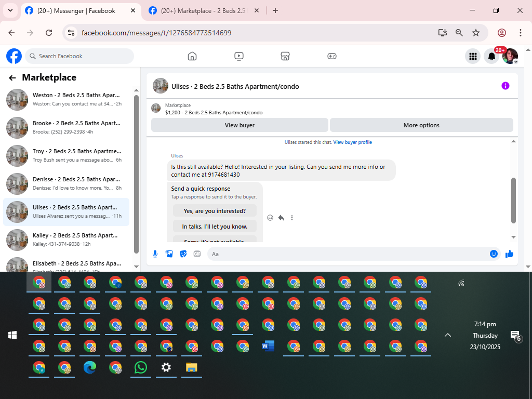Open File Explorer from taskbar
This screenshot has height=399, width=532.
click(192, 367)
